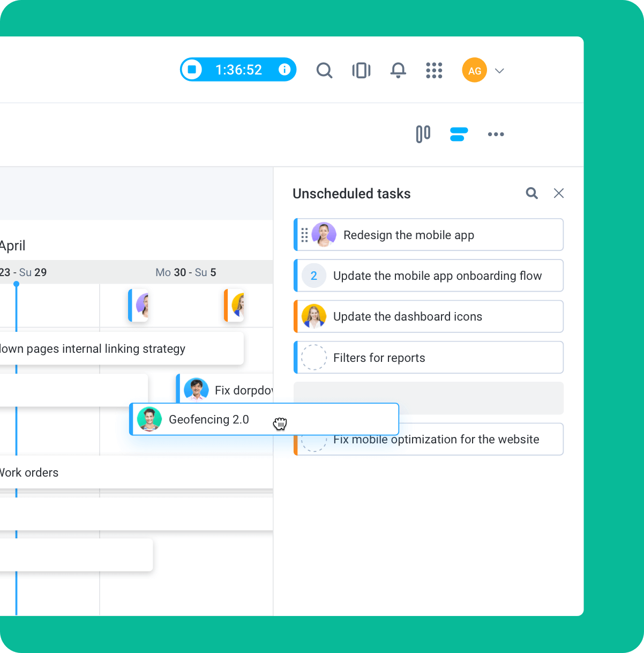
Task: Open notifications via the bell icon
Action: 398,70
